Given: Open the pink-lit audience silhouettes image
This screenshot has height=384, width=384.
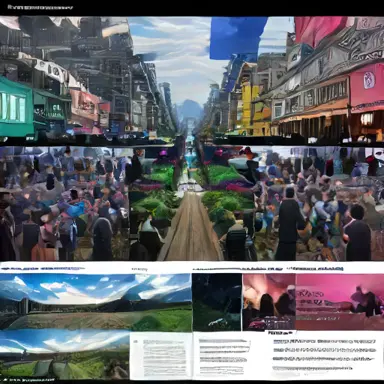Looking at the screenshot, I should tap(269, 302).
